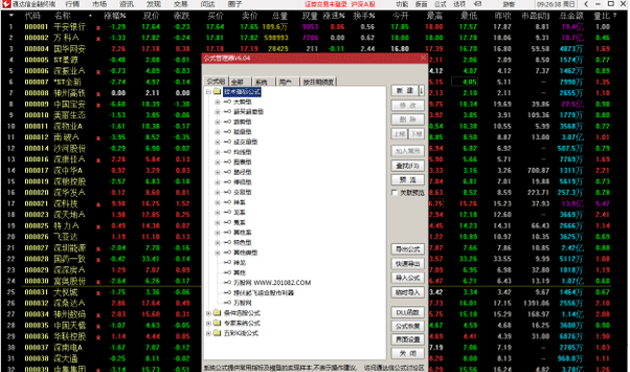The width and height of the screenshot is (630, 372).
Task: Expand the 五彩K线公式 folder
Action: tap(209, 333)
